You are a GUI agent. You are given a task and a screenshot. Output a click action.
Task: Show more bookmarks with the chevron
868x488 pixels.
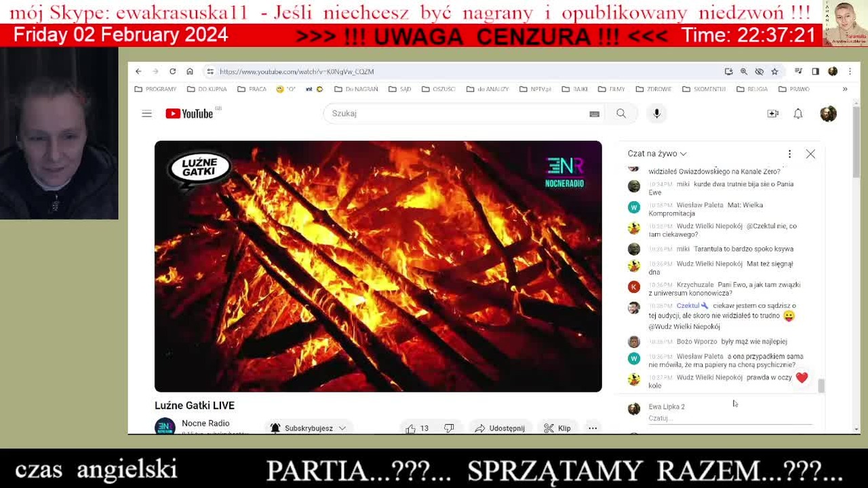tap(845, 89)
